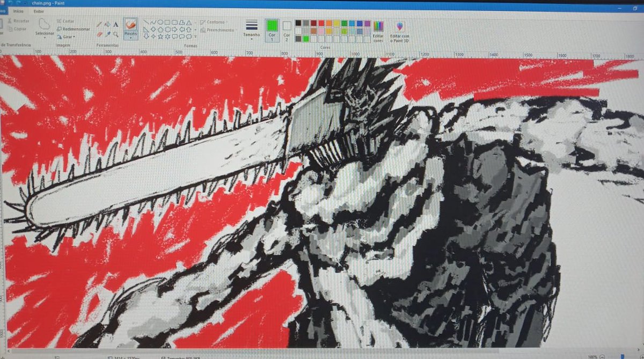Select the straight line shape
Screen dimensions: 644x359
tap(146, 22)
